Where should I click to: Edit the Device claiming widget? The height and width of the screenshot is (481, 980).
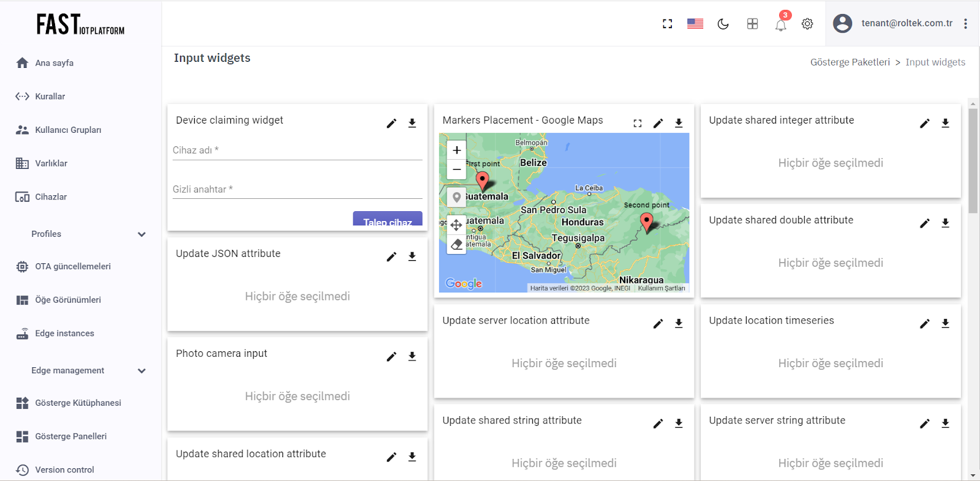pyautogui.click(x=391, y=124)
